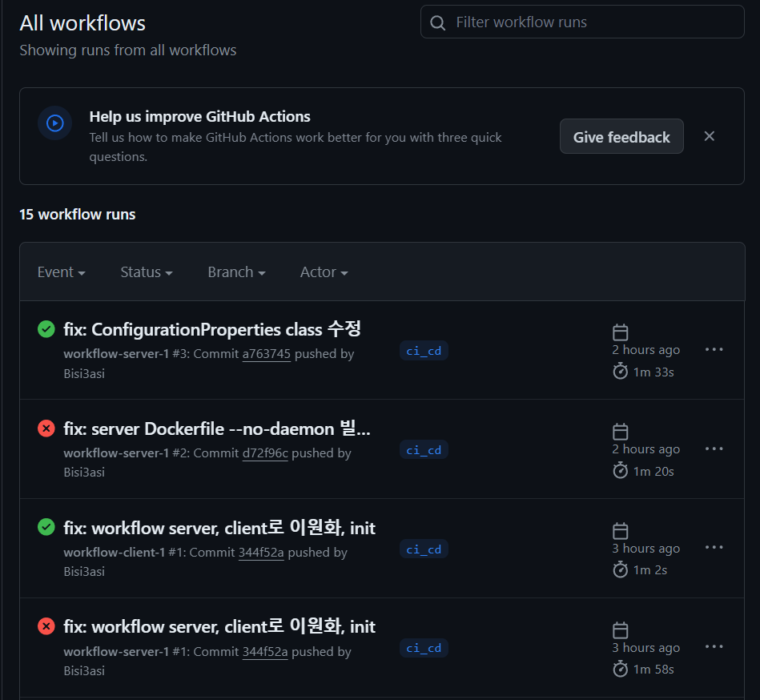This screenshot has width=760, height=700.
Task: Click the Filter workflow runs input field
Action: tap(582, 22)
